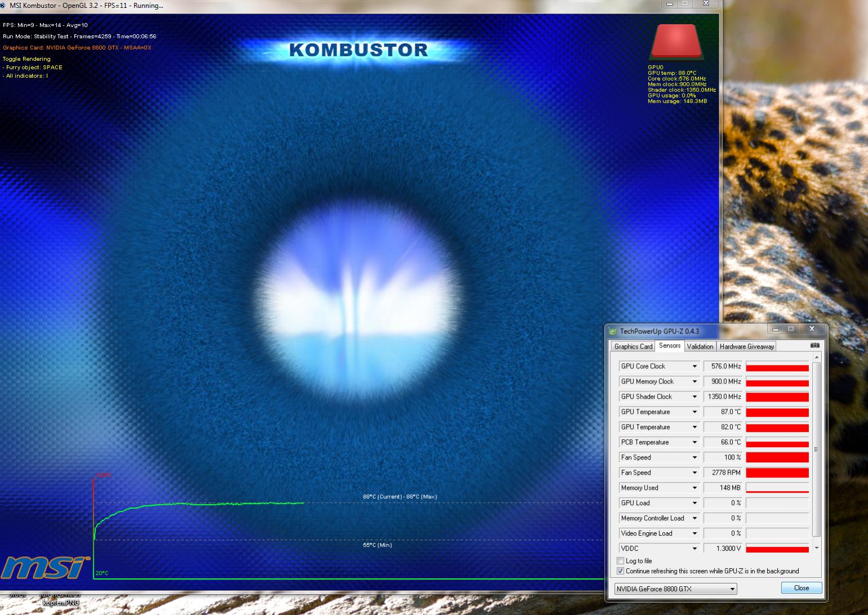868x615 pixels.
Task: Open the Hardware Giveaway tab
Action: pos(747,346)
